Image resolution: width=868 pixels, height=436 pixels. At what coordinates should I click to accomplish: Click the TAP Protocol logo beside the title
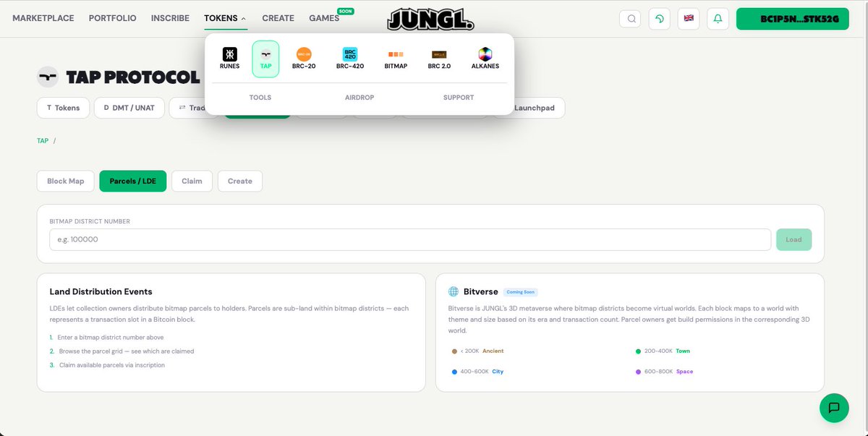click(x=48, y=77)
